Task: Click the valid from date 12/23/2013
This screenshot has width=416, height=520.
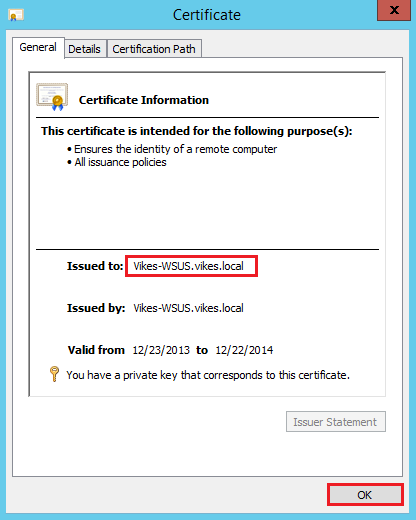Action: tap(161, 350)
